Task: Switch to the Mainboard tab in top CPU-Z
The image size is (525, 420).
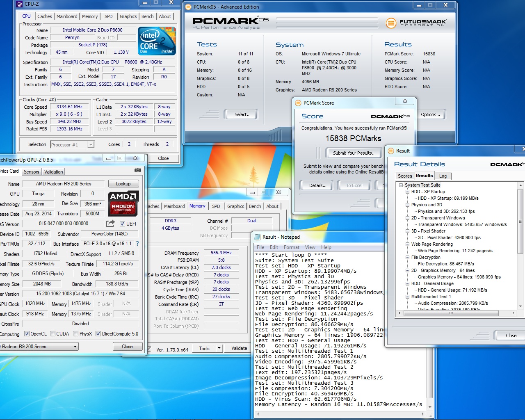Action: tap(67, 16)
